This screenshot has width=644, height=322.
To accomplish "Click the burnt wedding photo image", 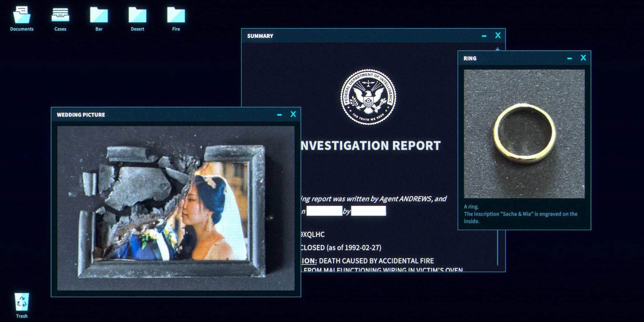I will tap(176, 208).
